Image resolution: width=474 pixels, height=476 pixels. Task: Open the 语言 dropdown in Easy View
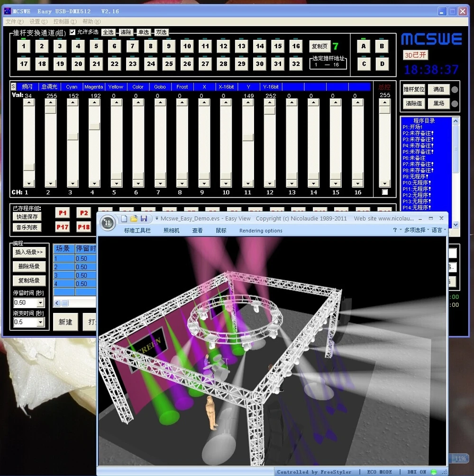point(438,230)
